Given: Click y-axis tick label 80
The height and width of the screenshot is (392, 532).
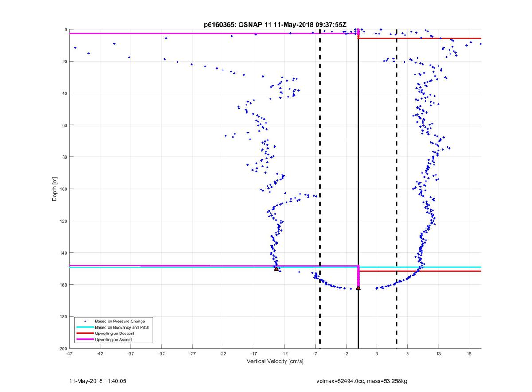Looking at the screenshot, I should (x=64, y=157).
